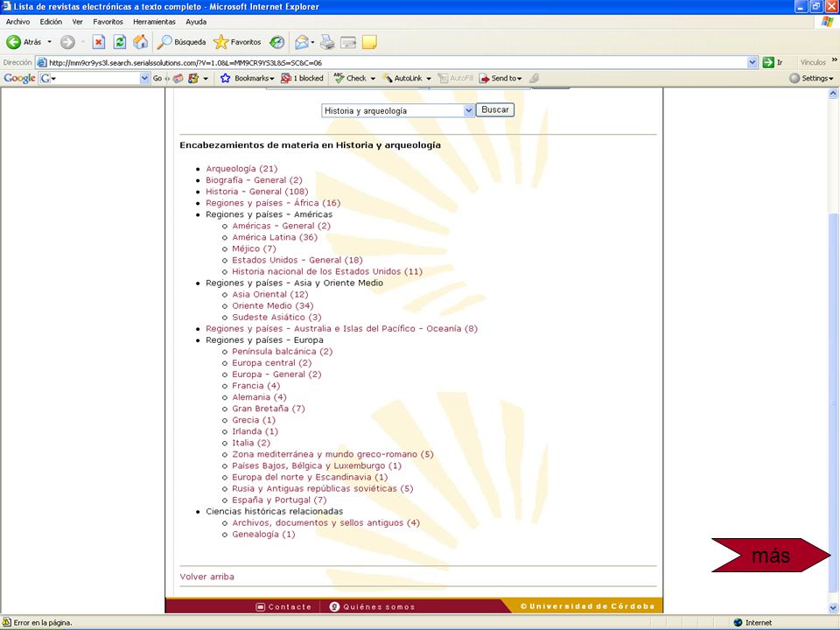Screen dimensions: 840x630
Task: Open the Ver menu
Action: 77,22
